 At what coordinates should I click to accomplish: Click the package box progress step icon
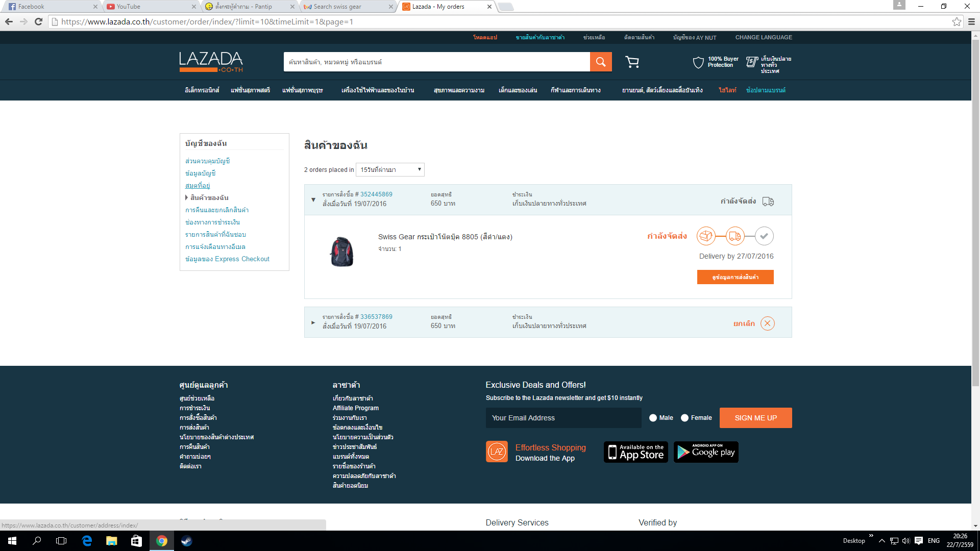coord(706,236)
